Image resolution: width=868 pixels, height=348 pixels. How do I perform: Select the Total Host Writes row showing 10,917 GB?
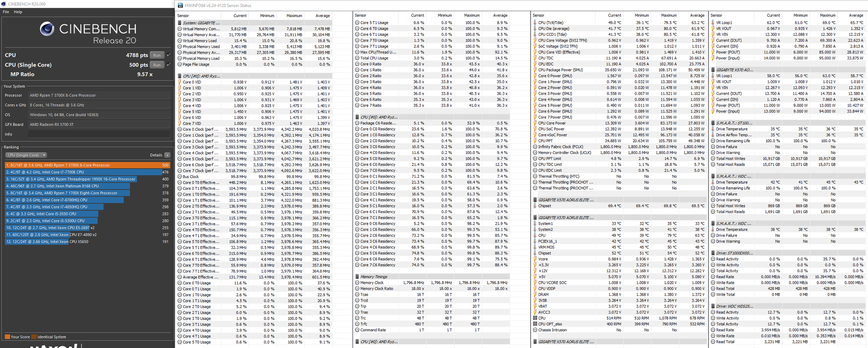click(x=788, y=159)
